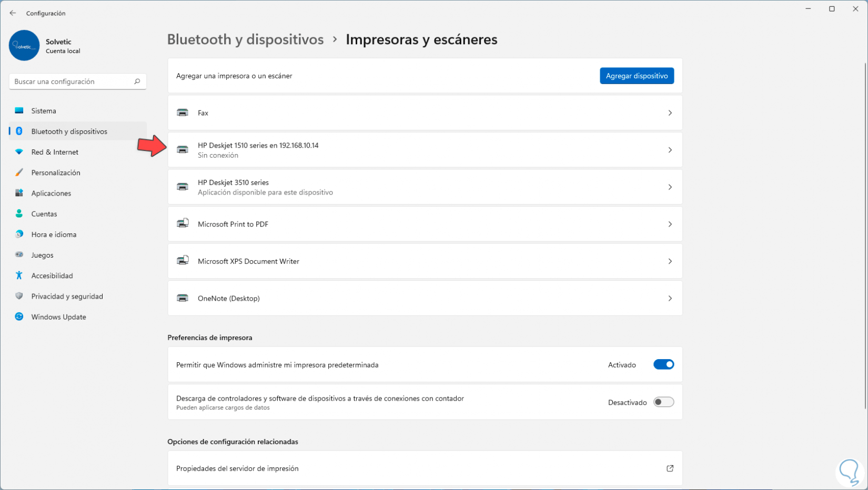Enable driver download over metered connections
The height and width of the screenshot is (490, 868).
(x=663, y=402)
